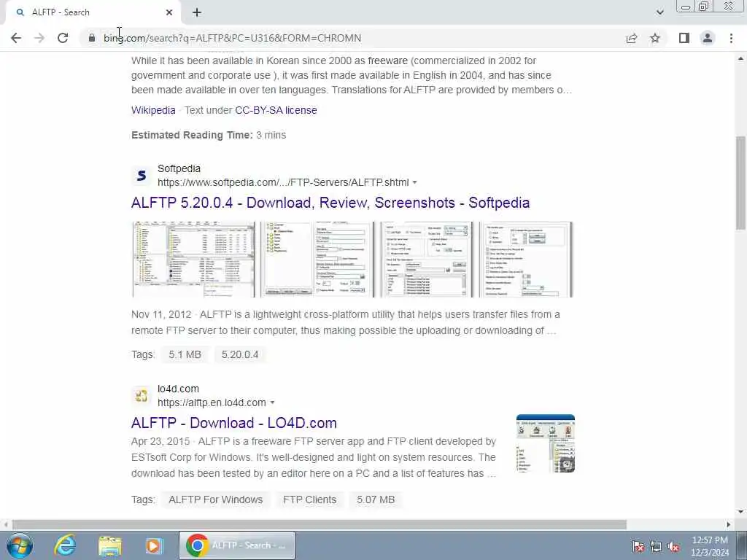The height and width of the screenshot is (560, 747).
Task: Click the forward navigation arrow
Action: (x=39, y=38)
